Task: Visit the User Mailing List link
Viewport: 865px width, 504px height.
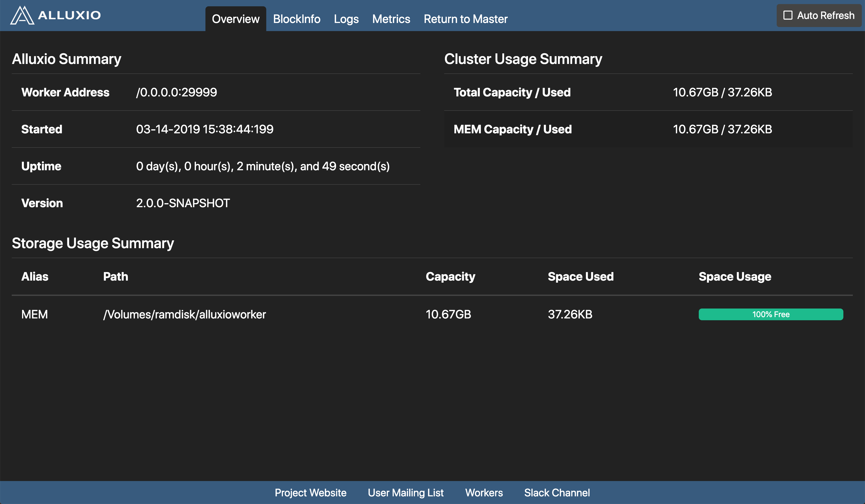Action: pos(406,493)
